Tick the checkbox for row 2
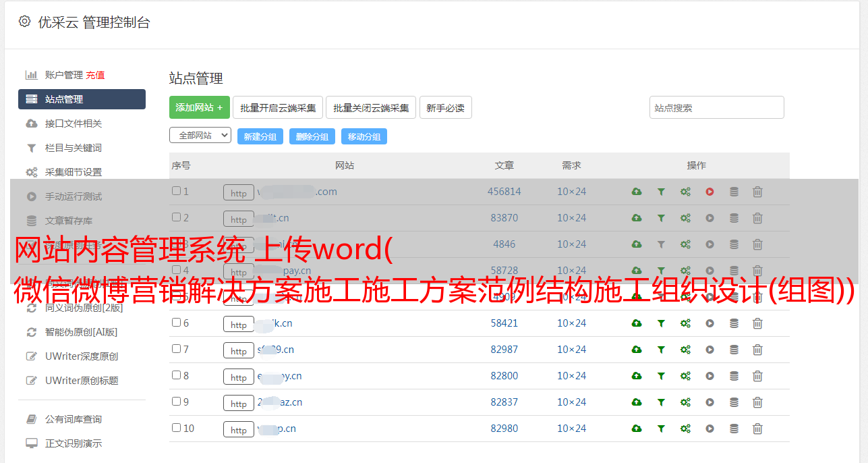The height and width of the screenshot is (463, 868). [176, 217]
